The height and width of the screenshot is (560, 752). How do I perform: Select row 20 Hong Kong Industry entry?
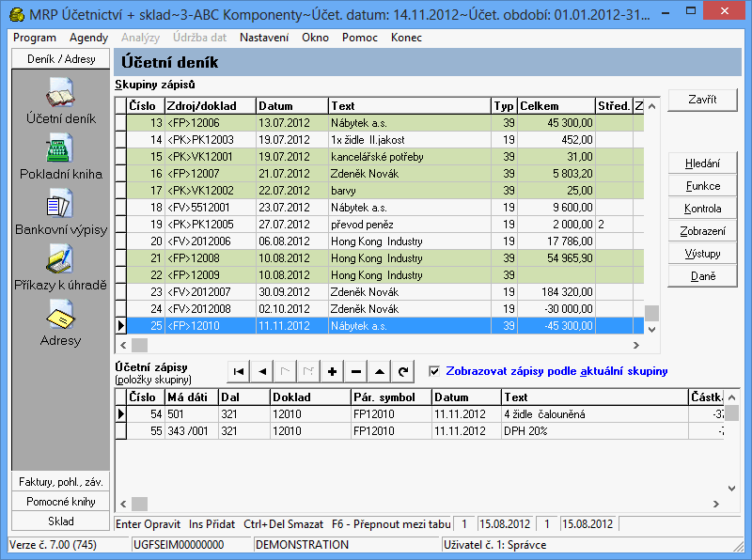click(x=376, y=241)
